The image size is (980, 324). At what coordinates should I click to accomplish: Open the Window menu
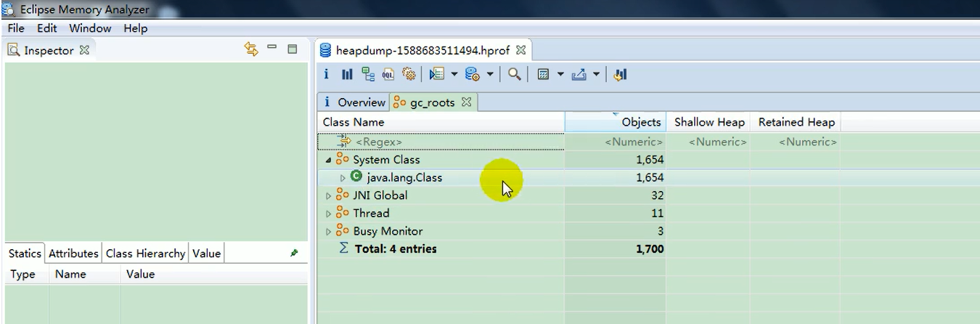point(90,28)
